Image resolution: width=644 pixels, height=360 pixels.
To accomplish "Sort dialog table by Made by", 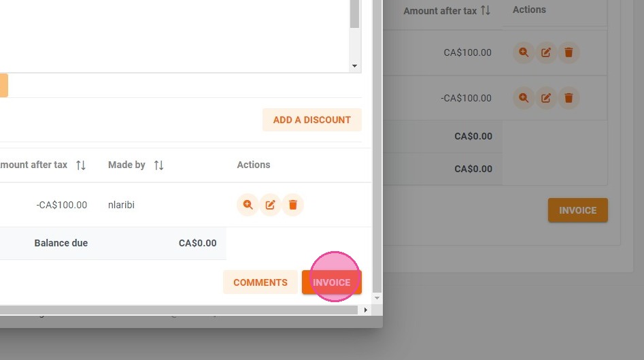I will 159,165.
